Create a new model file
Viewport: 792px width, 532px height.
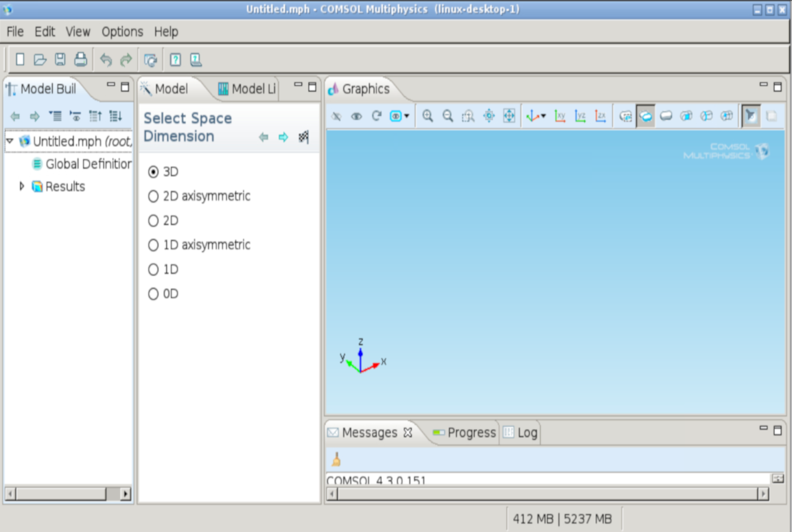click(20, 60)
